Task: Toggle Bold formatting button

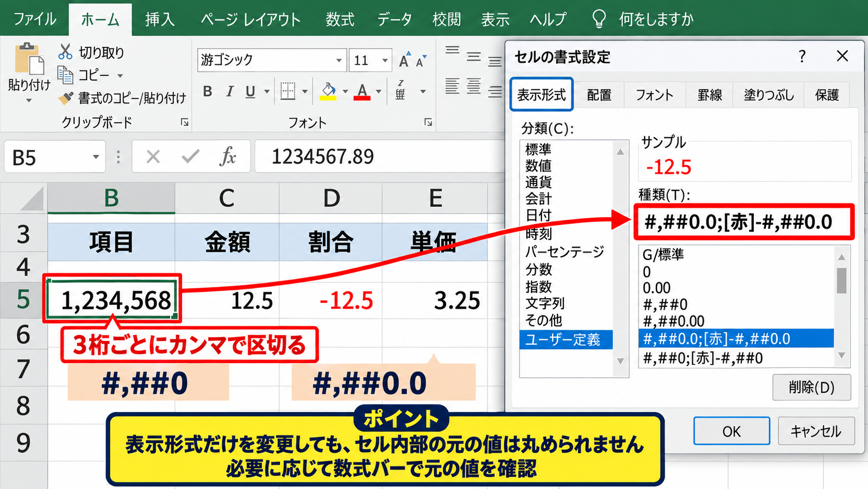Action: [x=207, y=91]
